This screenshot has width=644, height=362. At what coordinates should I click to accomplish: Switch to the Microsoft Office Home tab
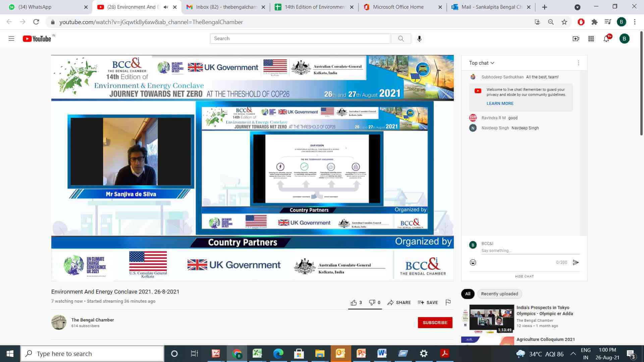pyautogui.click(x=403, y=7)
